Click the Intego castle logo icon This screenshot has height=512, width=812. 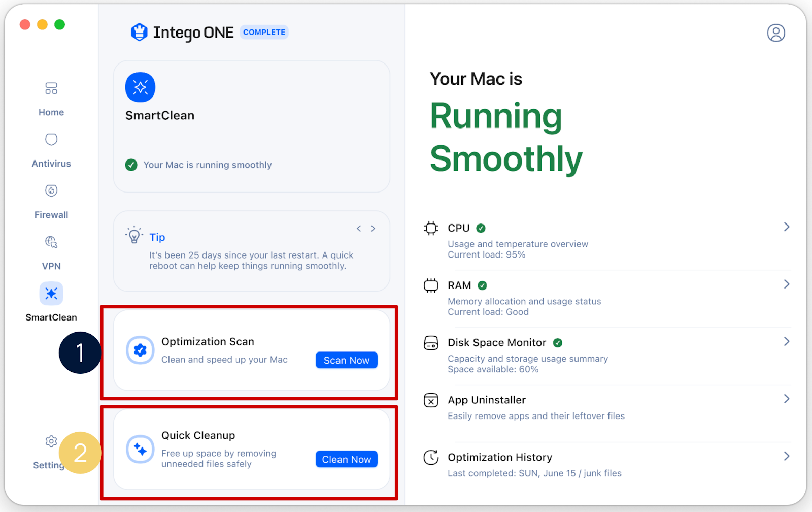(x=139, y=33)
